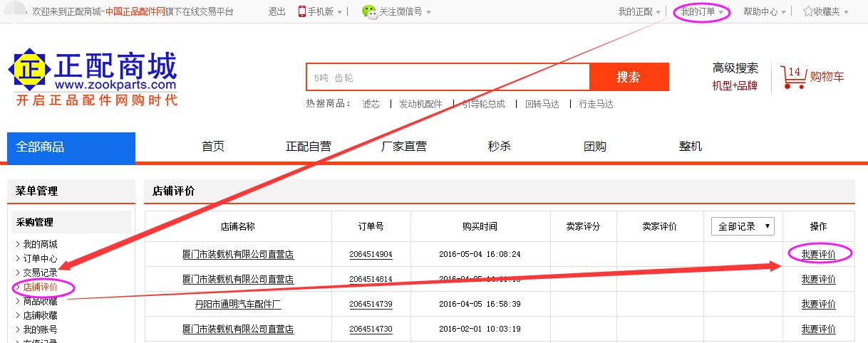
Task: Expand the 手机版 dropdown arrow
Action: click(339, 12)
